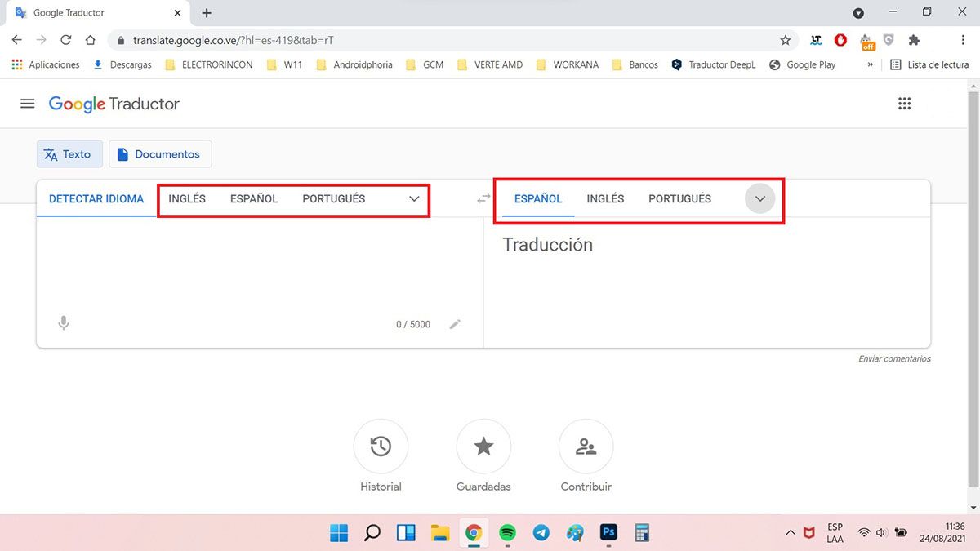Open the tab search dropdown arrow
This screenshot has height=551, width=980.
[858, 13]
